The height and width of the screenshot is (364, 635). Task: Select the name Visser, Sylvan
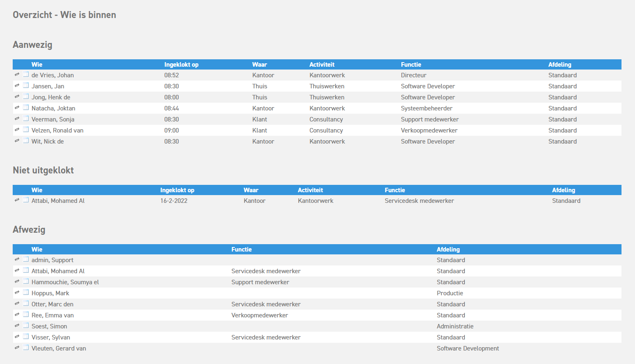pyautogui.click(x=51, y=337)
